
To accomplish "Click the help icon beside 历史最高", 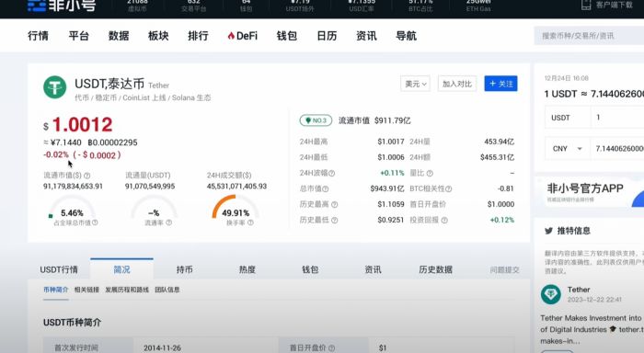I will [334, 204].
